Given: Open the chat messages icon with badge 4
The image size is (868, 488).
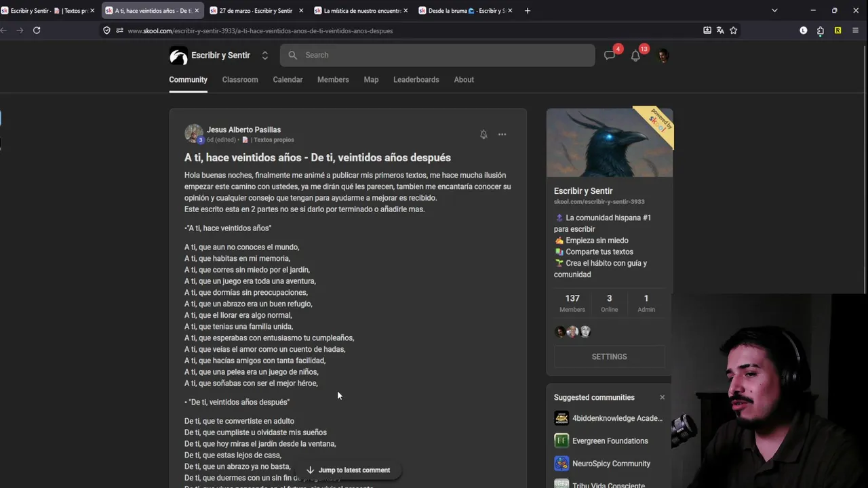Looking at the screenshot, I should click(610, 56).
